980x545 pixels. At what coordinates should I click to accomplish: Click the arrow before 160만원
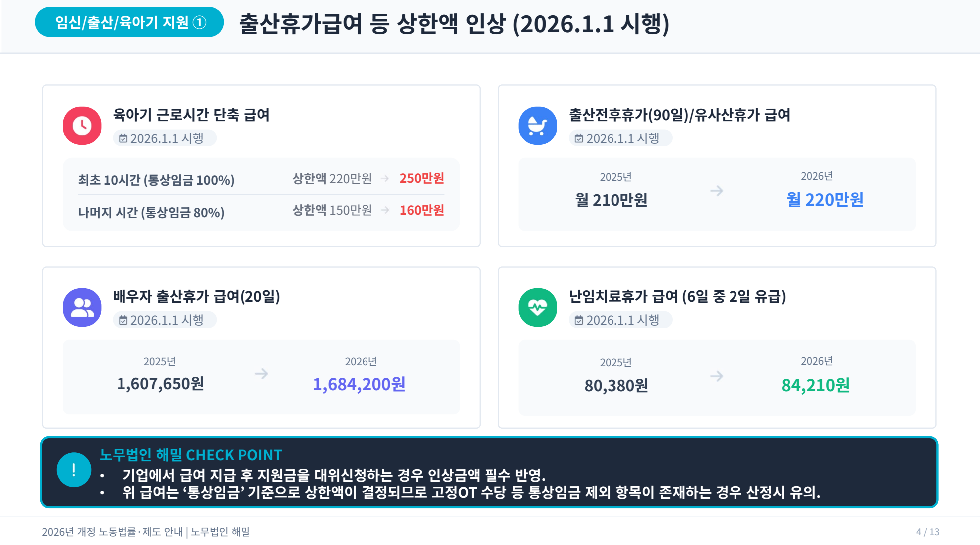(x=385, y=210)
